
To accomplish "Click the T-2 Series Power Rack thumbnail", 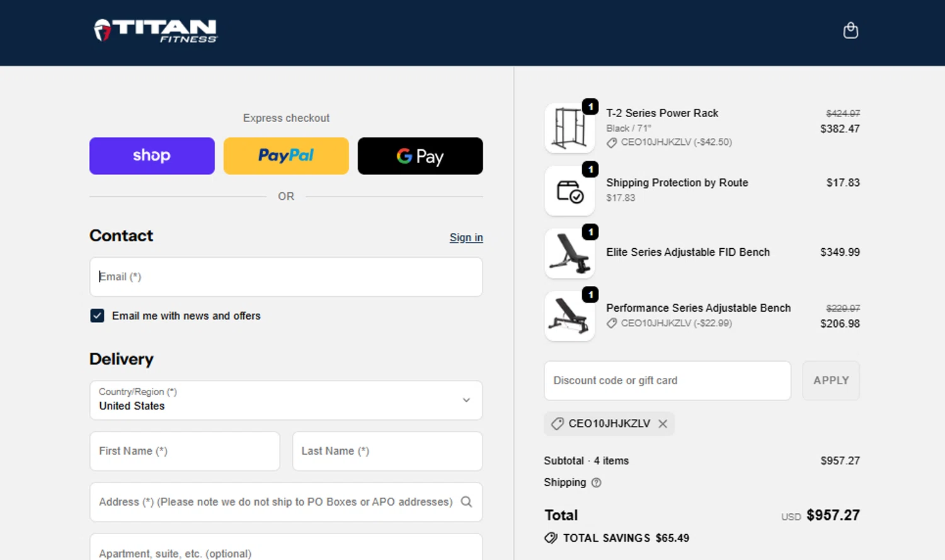I will (x=570, y=128).
